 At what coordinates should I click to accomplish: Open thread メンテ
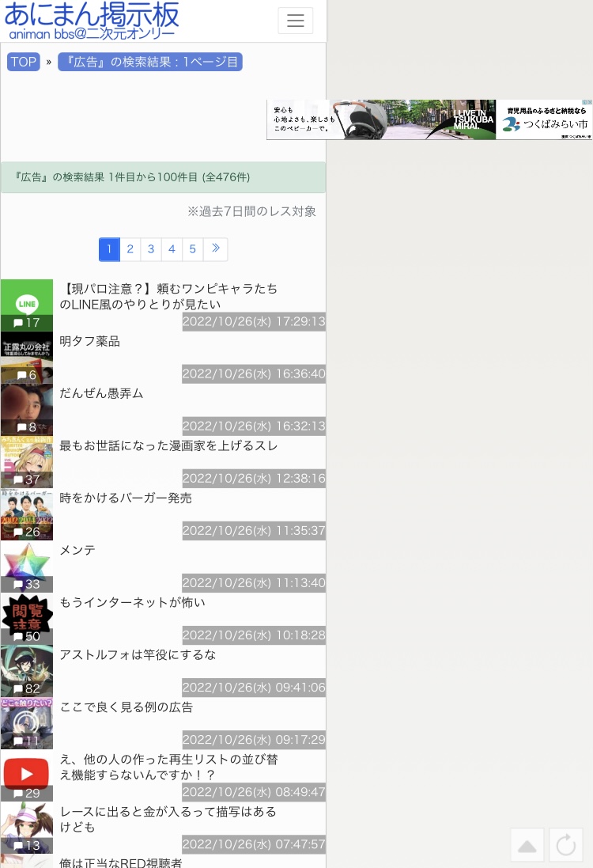77,550
